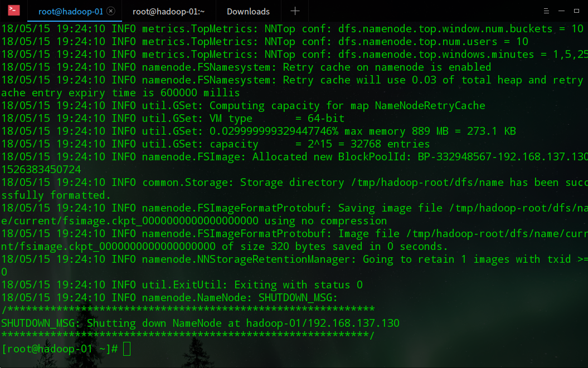Close the active root@hadoop-01 tab
588x368 pixels.
click(x=110, y=11)
